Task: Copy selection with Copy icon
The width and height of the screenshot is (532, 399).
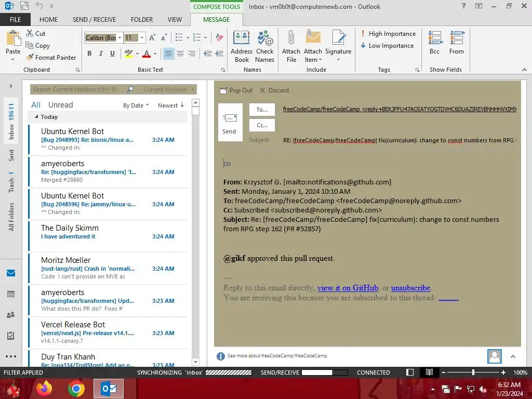Action: point(37,46)
